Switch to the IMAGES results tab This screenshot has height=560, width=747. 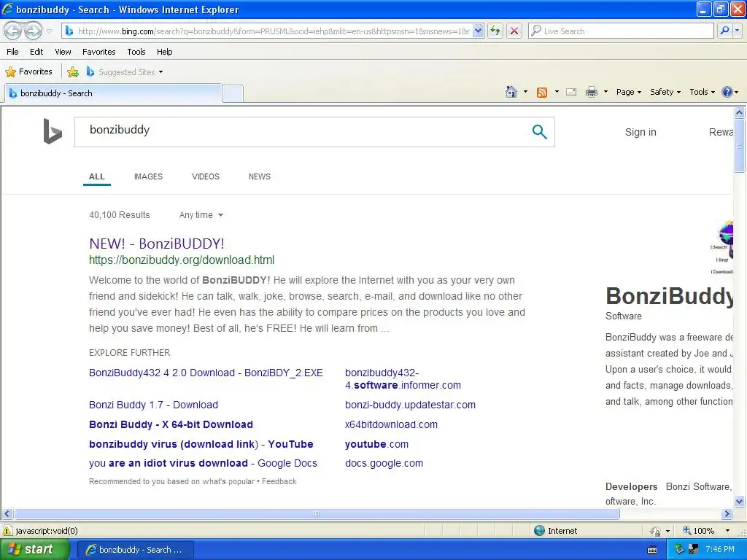(x=148, y=176)
